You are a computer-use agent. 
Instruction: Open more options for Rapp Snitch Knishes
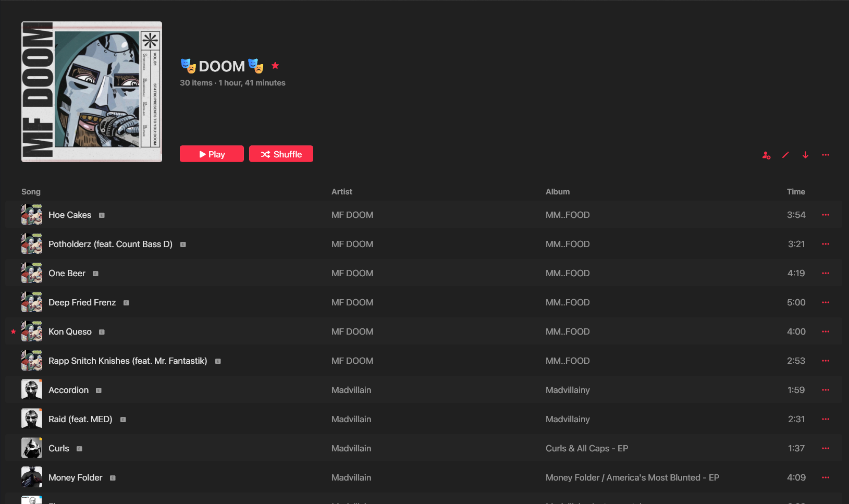826,361
